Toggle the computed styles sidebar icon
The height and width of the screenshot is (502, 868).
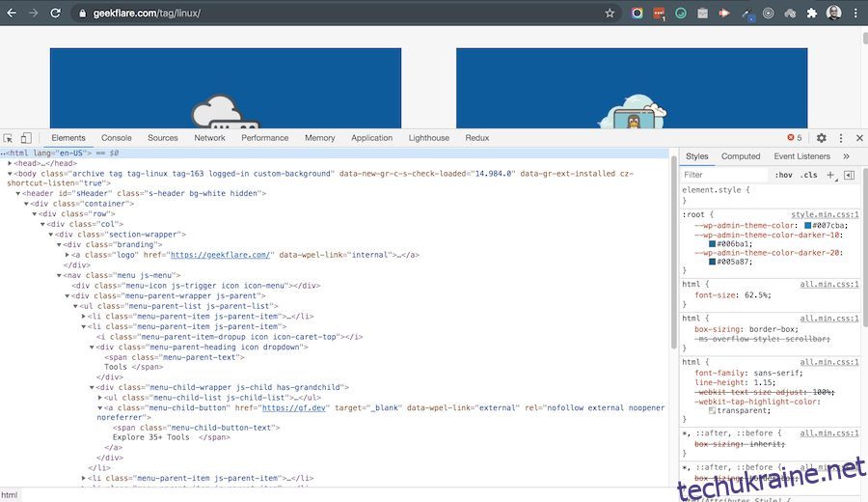[849, 175]
